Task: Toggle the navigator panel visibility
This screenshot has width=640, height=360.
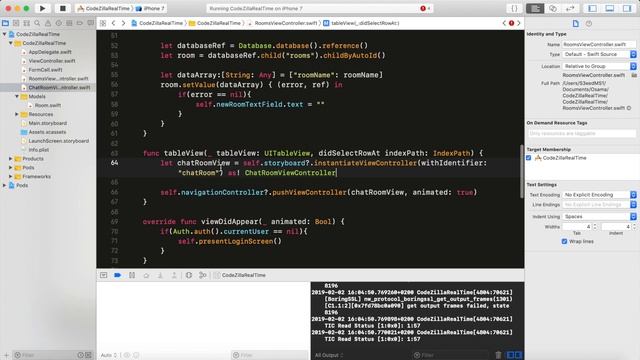Action: click(593, 8)
